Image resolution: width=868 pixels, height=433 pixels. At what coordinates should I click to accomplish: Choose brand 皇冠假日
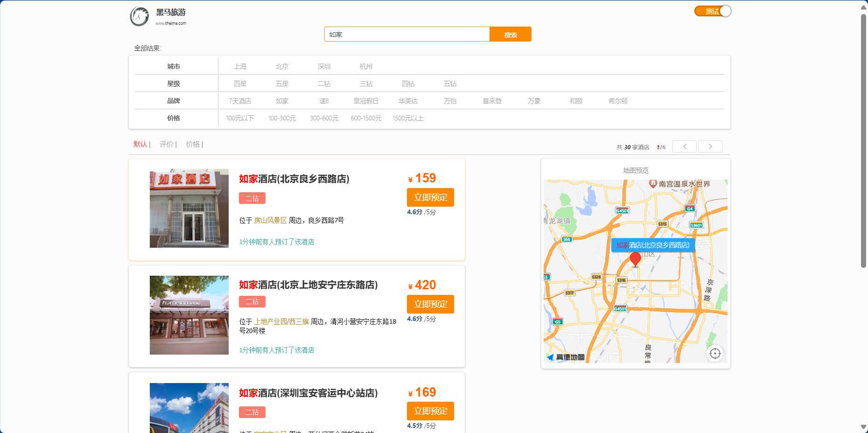tap(366, 101)
